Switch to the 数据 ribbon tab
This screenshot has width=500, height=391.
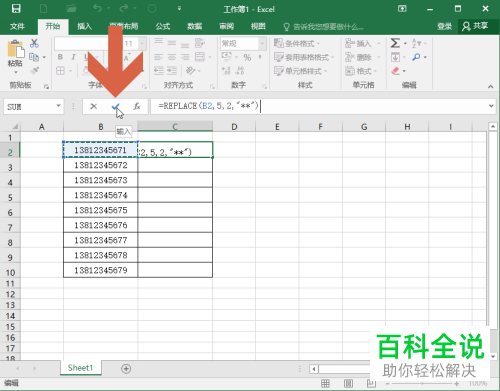195,26
